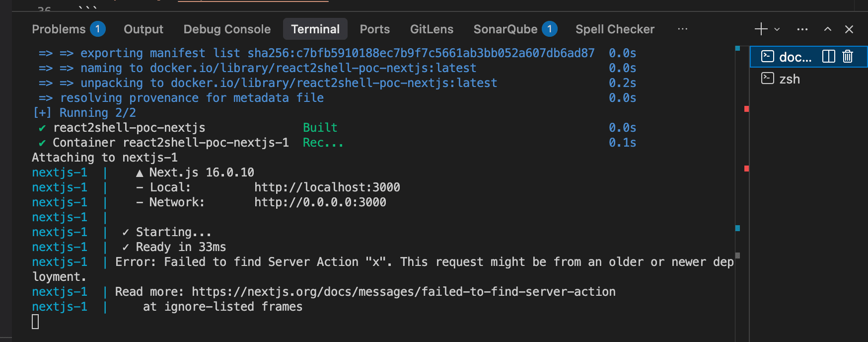Image resolution: width=868 pixels, height=342 pixels.
Task: Select the terminal icon beside zsh
Action: tap(767, 79)
